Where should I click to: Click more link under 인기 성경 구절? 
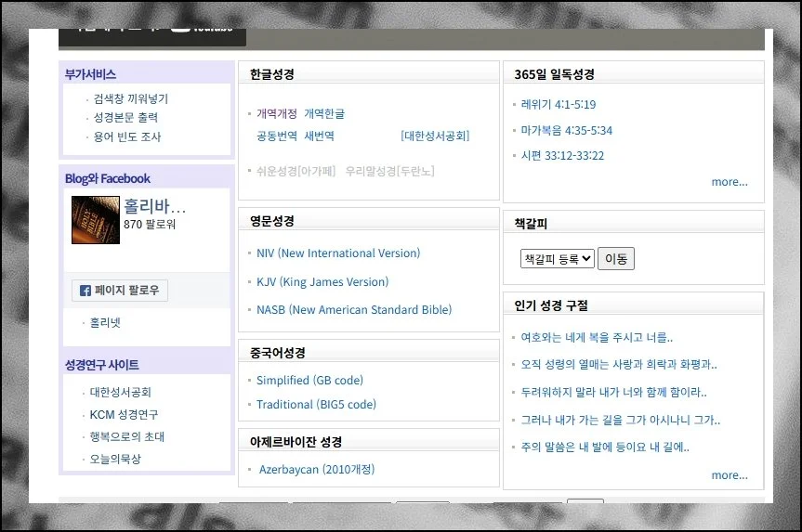point(730,475)
